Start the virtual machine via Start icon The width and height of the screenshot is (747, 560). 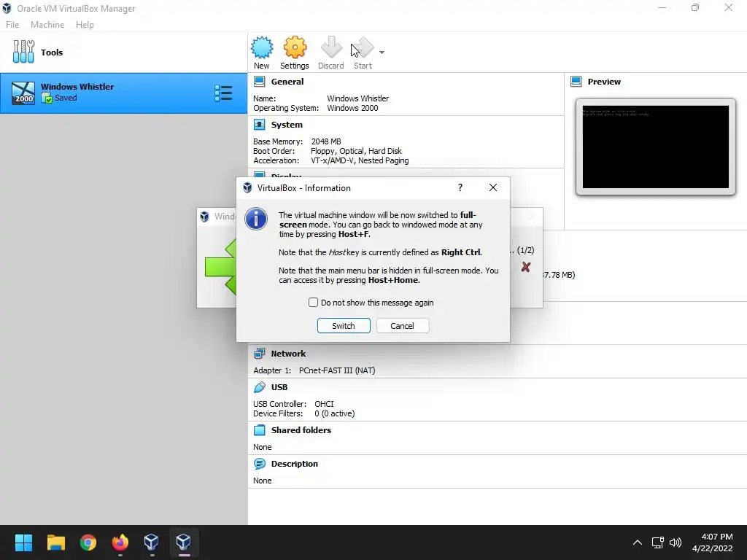[363, 47]
